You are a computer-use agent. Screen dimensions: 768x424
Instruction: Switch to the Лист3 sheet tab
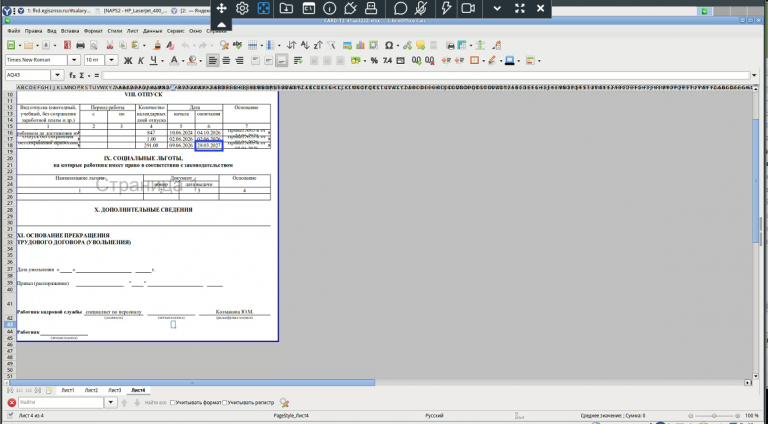tap(115, 390)
